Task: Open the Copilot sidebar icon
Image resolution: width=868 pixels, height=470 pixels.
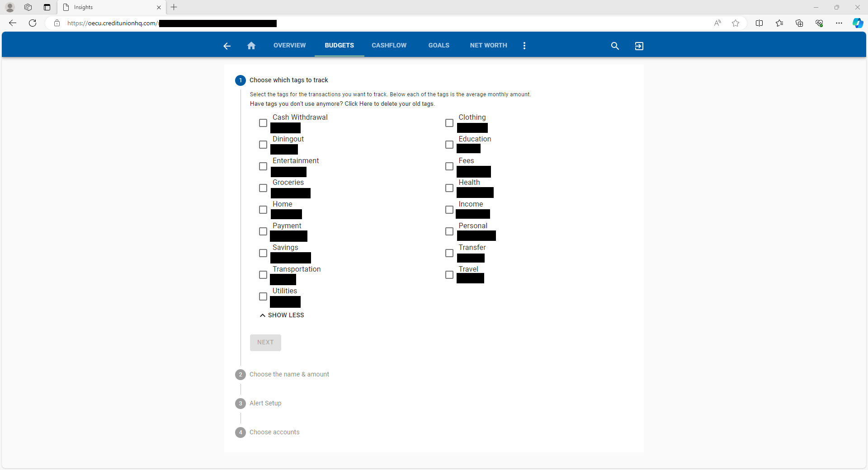Action: point(858,23)
